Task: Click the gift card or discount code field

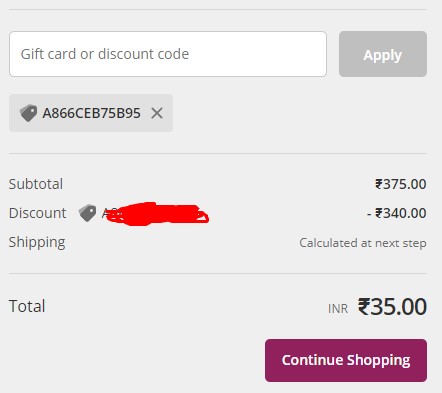Action: pos(168,54)
